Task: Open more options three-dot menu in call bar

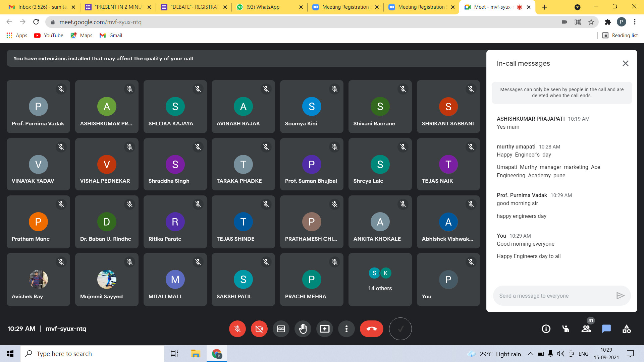Action: pyautogui.click(x=346, y=329)
